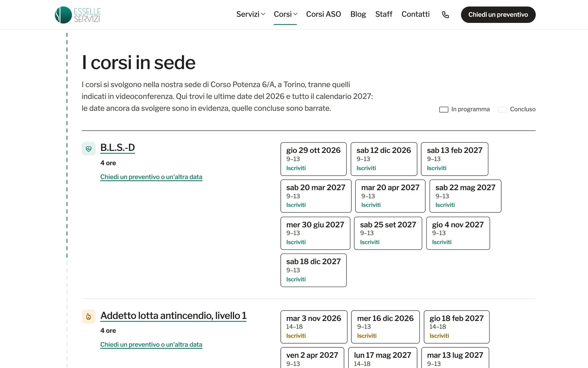Click Iscriviti for gio 29 ott 2026
The height and width of the screenshot is (368, 588).
(x=296, y=168)
